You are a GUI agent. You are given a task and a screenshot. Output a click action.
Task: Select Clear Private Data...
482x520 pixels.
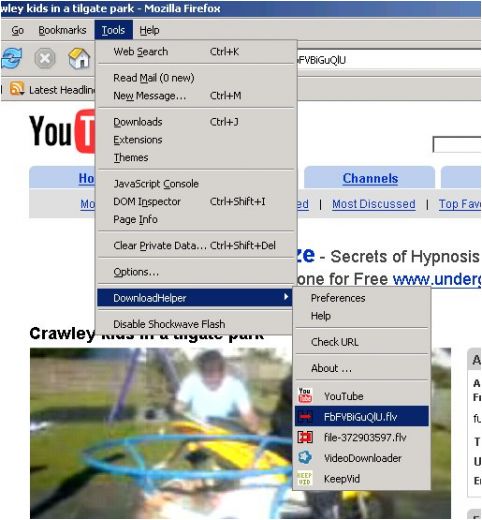coord(196,246)
